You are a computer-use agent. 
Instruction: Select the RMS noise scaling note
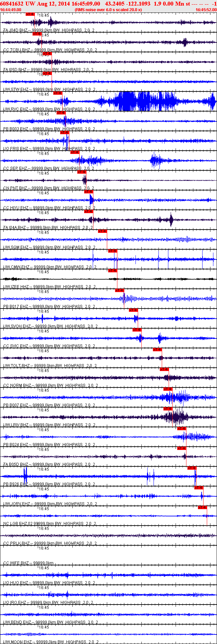(x=108, y=10)
